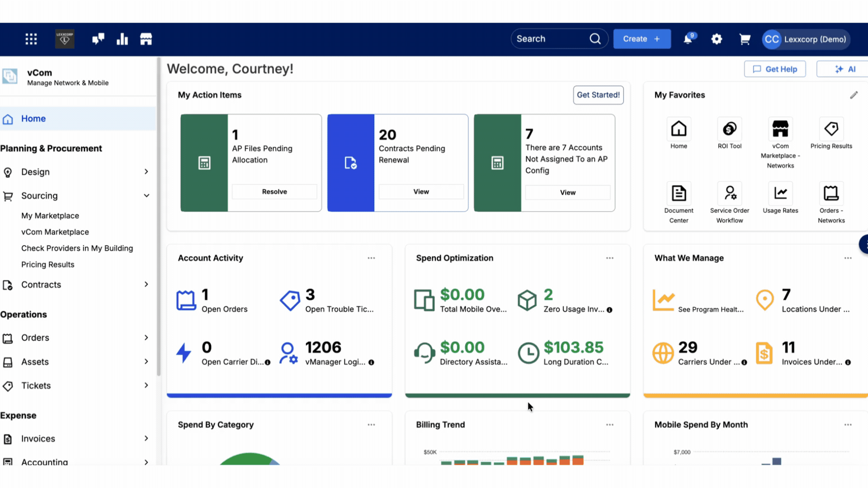Open Home favorite icon
This screenshot has width=868, height=488.
click(679, 129)
